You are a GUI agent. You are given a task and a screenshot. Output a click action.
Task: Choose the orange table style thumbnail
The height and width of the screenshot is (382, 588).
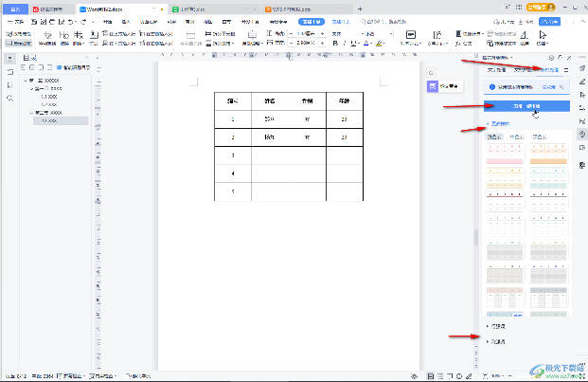point(548,154)
